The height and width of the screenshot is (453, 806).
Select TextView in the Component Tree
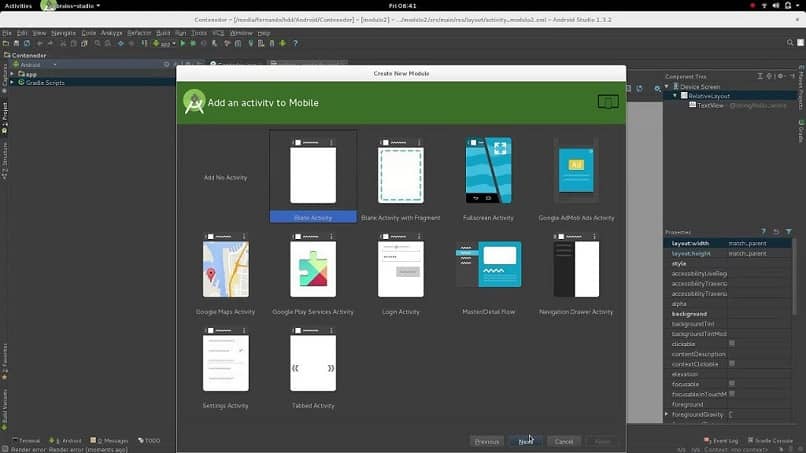point(710,105)
